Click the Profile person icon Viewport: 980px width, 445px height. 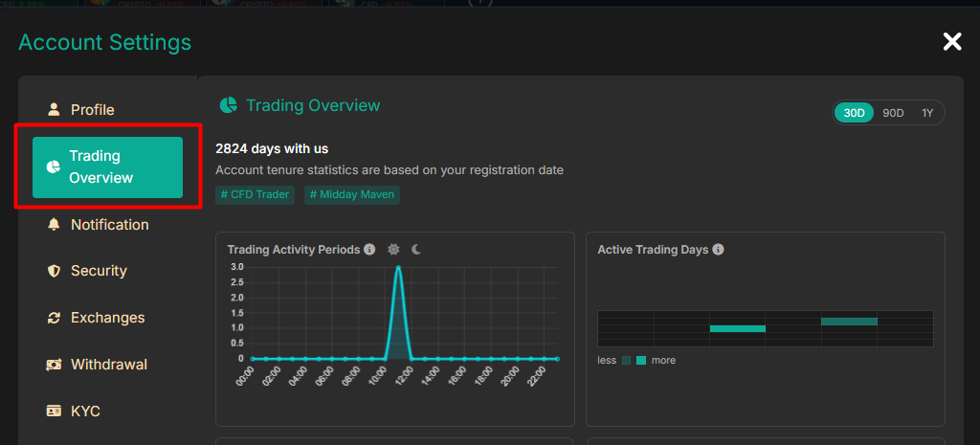(54, 110)
